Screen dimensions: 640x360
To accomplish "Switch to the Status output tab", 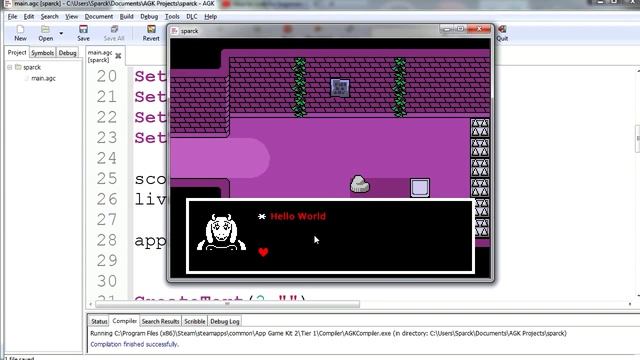I will 99,322.
